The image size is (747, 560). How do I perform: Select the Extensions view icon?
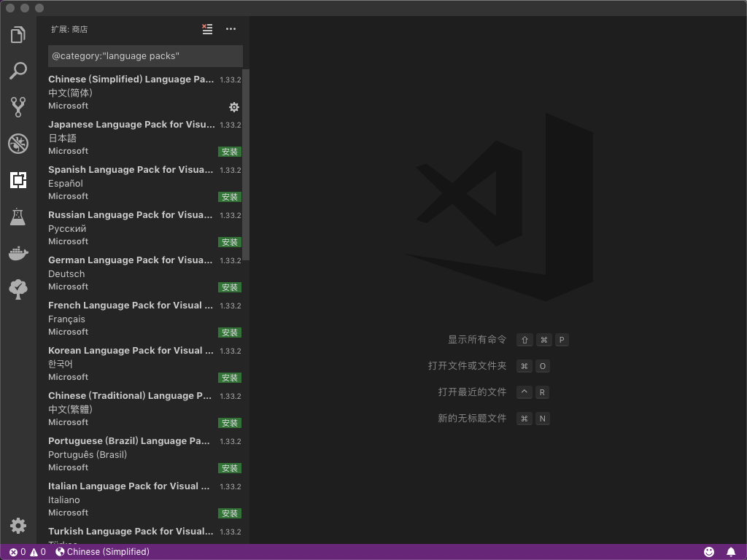coord(18,180)
